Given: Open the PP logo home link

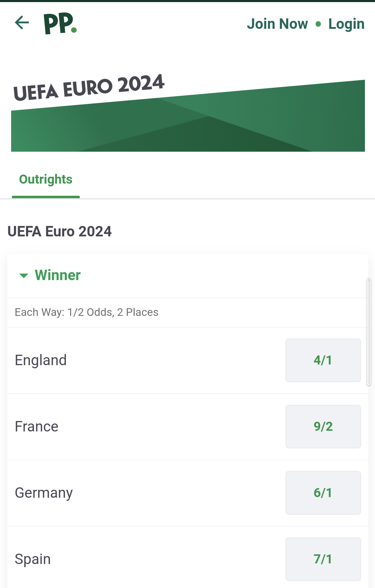Looking at the screenshot, I should (x=60, y=24).
